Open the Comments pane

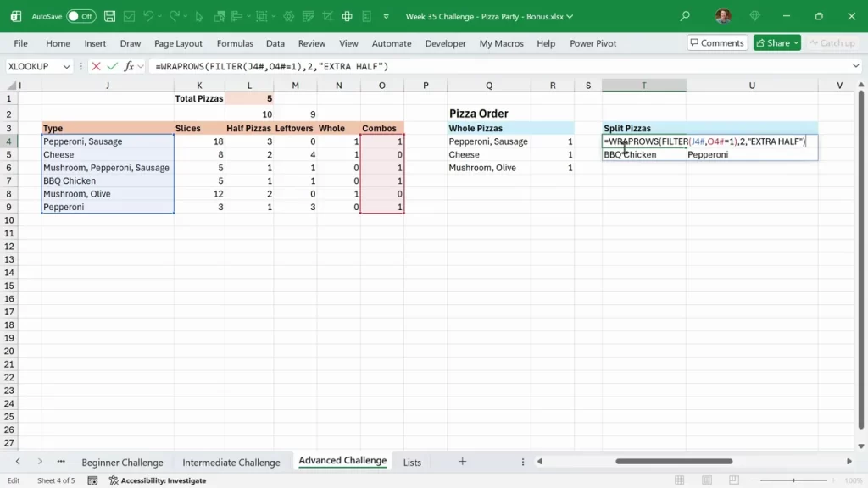tap(716, 42)
